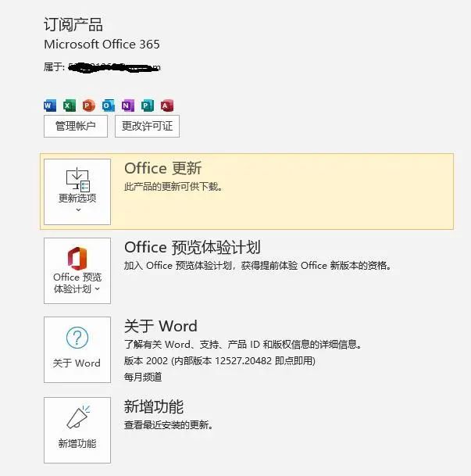
Task: Click the Office 更新 heading
Action: click(x=163, y=168)
